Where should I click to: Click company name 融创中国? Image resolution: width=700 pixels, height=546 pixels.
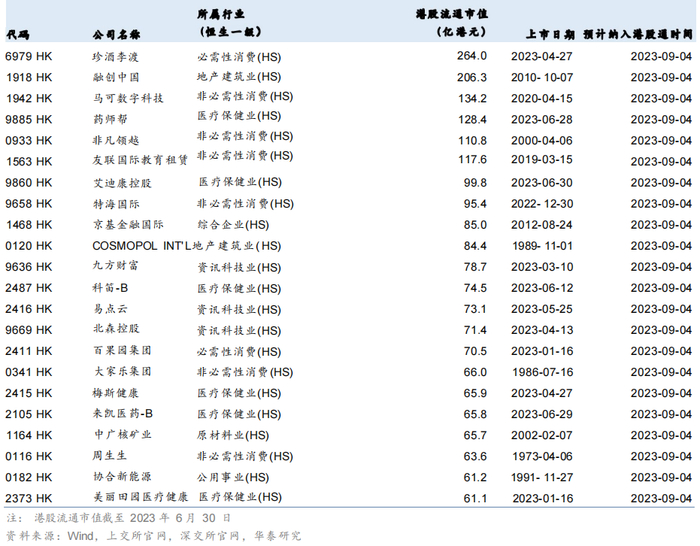pos(116,77)
